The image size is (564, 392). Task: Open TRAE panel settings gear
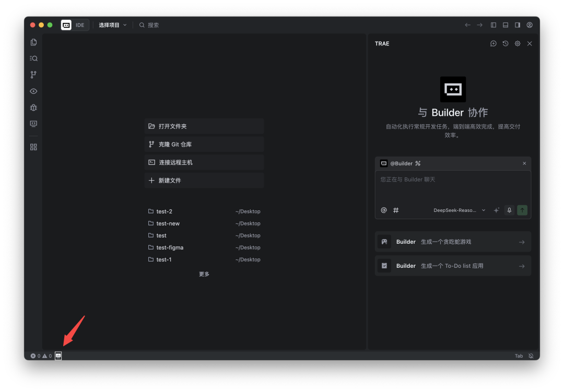coord(518,43)
